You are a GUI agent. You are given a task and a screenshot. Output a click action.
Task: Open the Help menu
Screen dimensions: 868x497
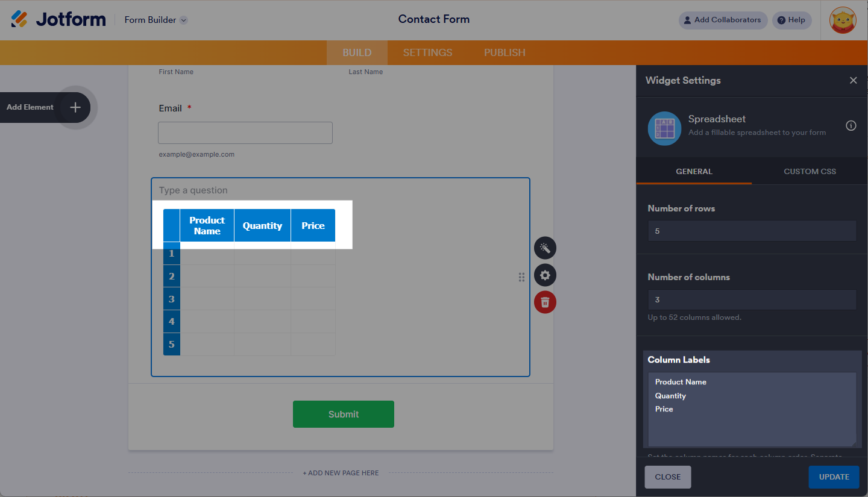click(791, 20)
